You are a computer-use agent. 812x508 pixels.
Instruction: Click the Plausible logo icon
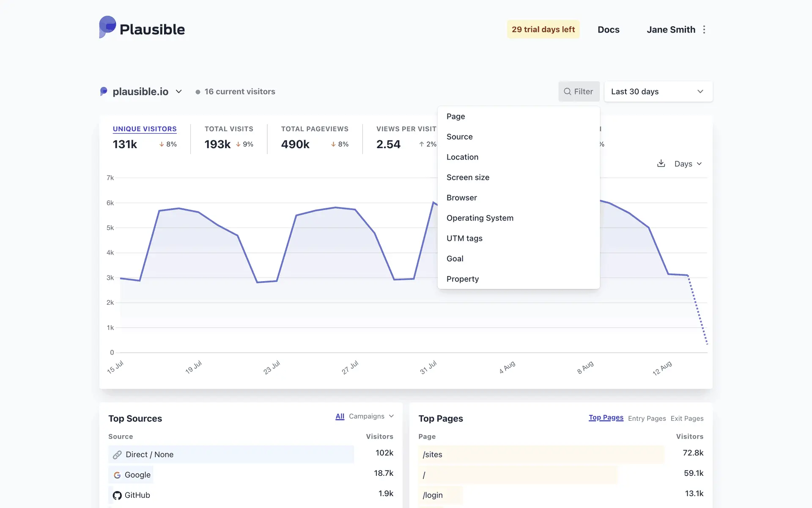click(107, 27)
